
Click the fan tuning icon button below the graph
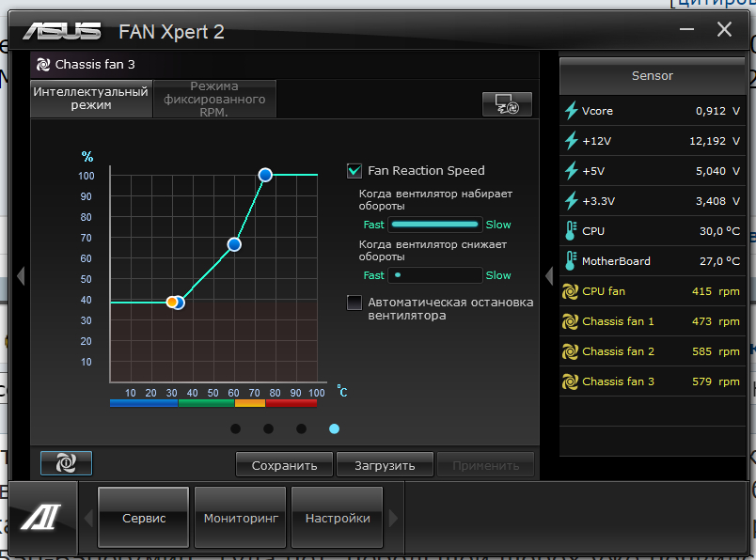tap(66, 463)
